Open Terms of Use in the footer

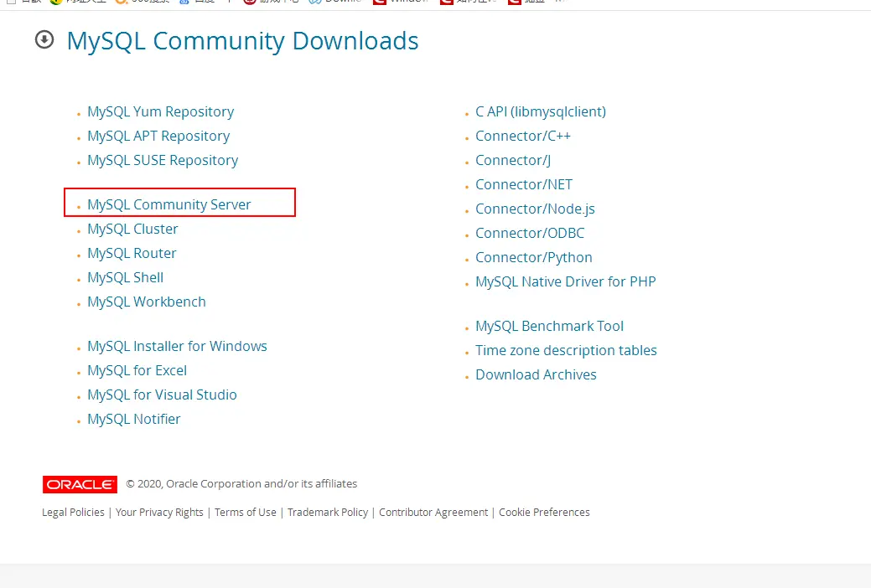click(x=246, y=513)
